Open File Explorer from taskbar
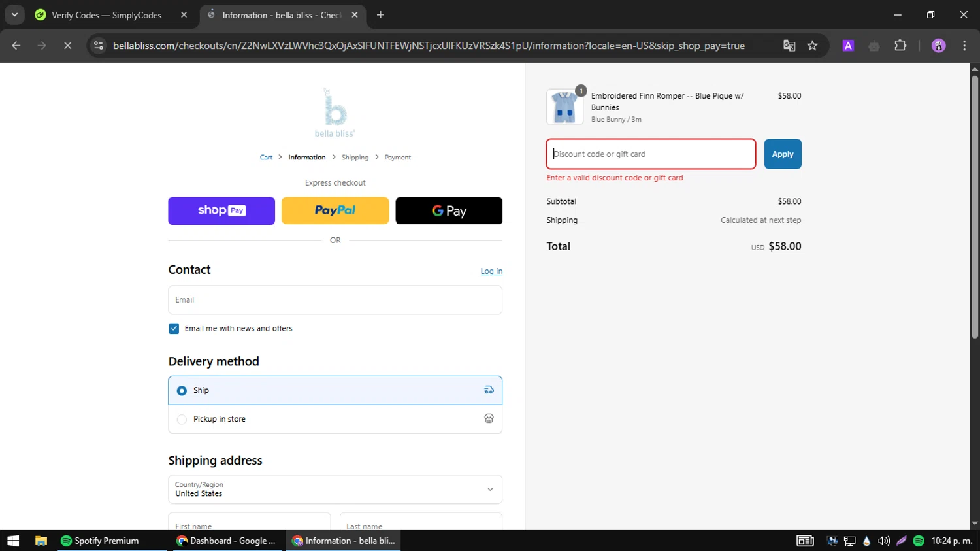The image size is (980, 551). click(41, 541)
